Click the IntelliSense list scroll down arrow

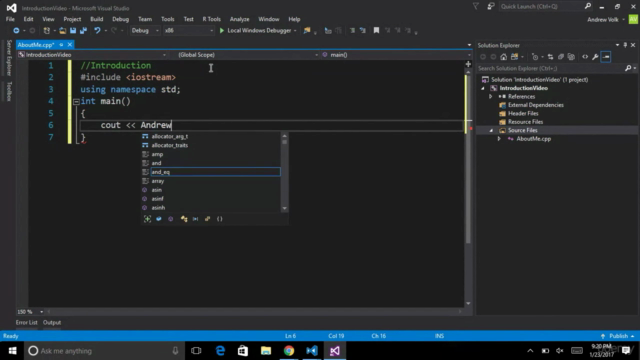(284, 208)
